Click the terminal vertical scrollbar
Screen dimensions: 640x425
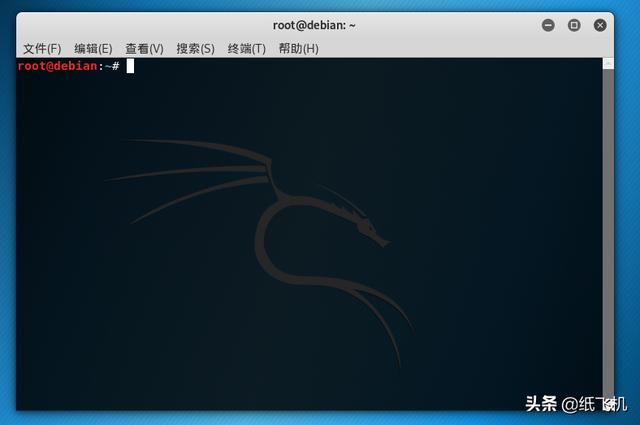(608, 234)
